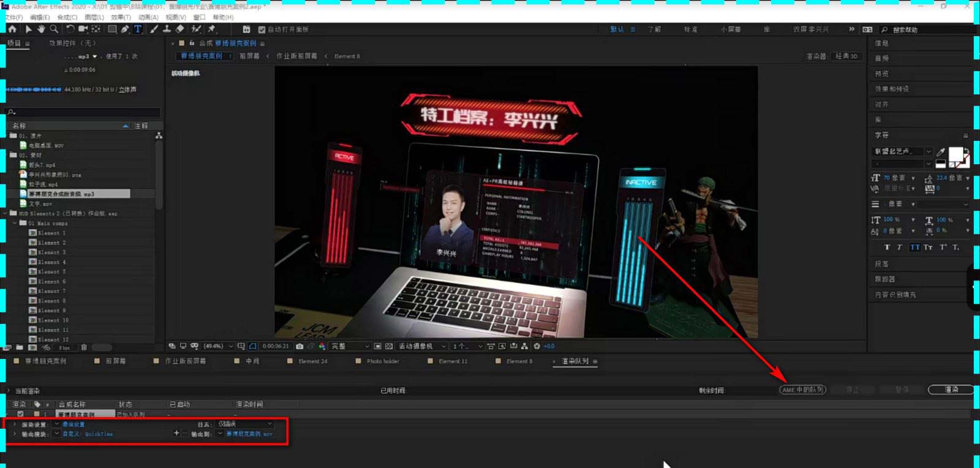Toggle the transparency grid button

[388, 346]
